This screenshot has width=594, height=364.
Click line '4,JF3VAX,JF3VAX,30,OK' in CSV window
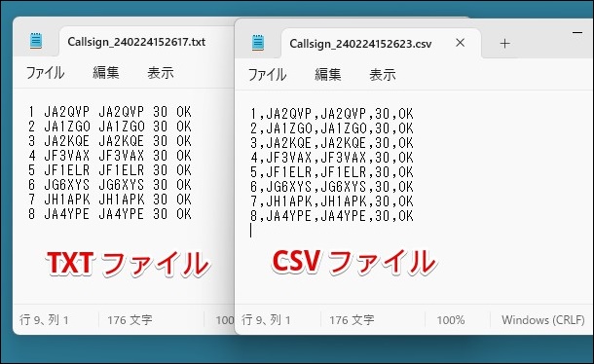pyautogui.click(x=332, y=158)
